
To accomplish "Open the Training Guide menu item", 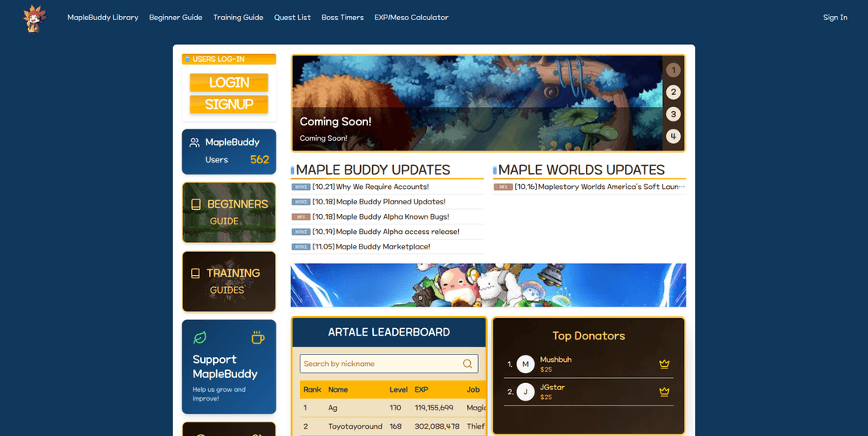I will pyautogui.click(x=238, y=18).
